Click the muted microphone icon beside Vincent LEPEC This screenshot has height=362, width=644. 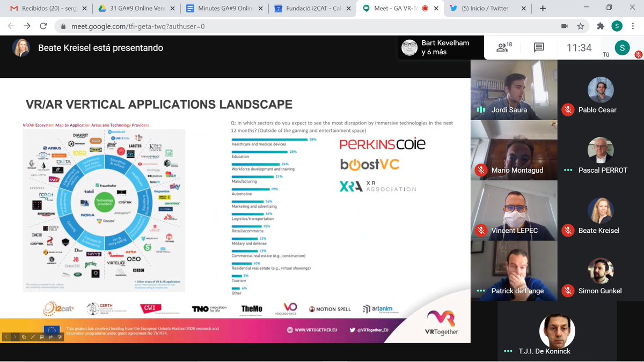(481, 231)
